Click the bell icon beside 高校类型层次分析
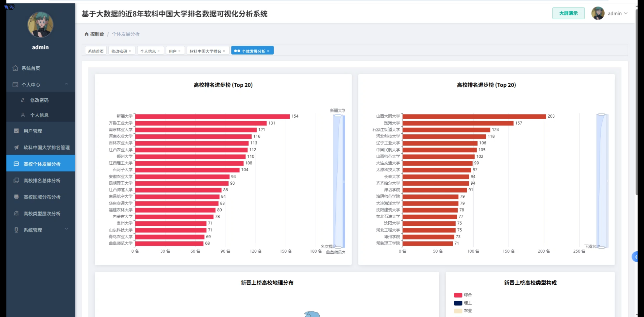This screenshot has width=644, height=317. tap(16, 213)
